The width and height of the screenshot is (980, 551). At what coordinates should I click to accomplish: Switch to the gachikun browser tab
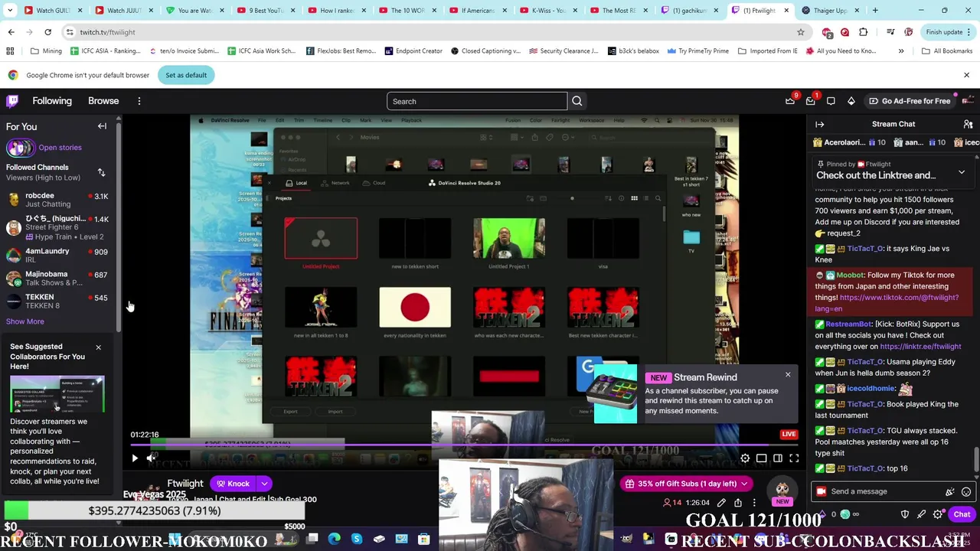click(689, 11)
